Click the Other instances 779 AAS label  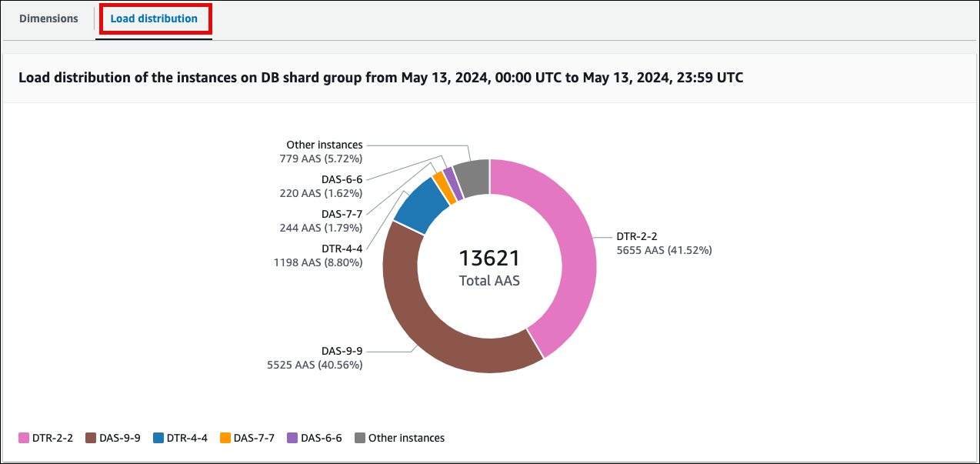click(320, 151)
